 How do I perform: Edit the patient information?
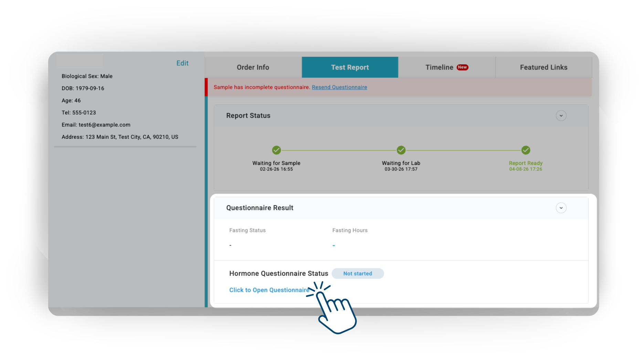point(182,63)
